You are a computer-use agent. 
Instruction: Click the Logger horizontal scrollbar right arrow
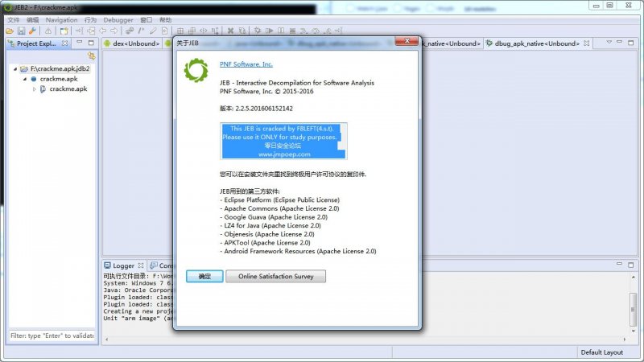(625, 339)
